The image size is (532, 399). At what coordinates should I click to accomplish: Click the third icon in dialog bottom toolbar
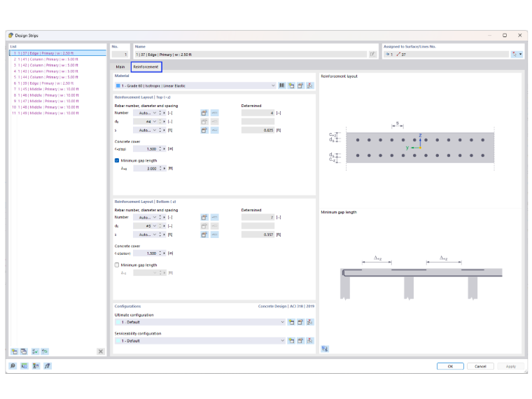pyautogui.click(x=36, y=365)
